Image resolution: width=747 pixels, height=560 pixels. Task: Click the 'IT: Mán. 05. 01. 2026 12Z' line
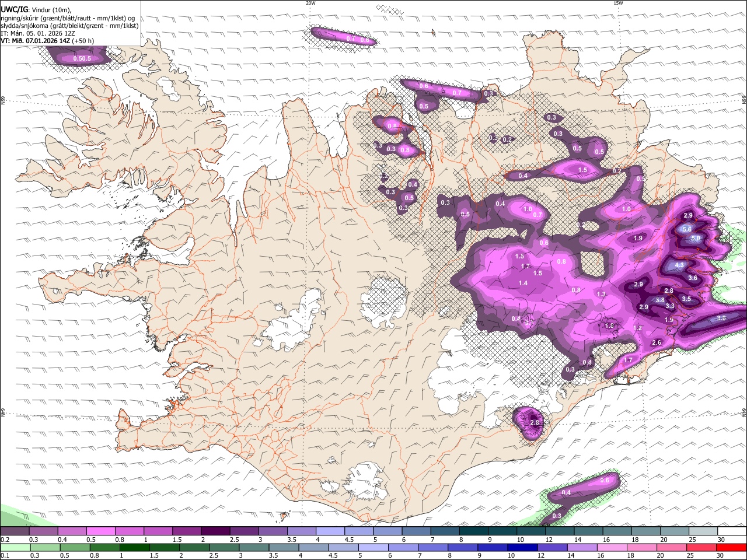coord(37,33)
